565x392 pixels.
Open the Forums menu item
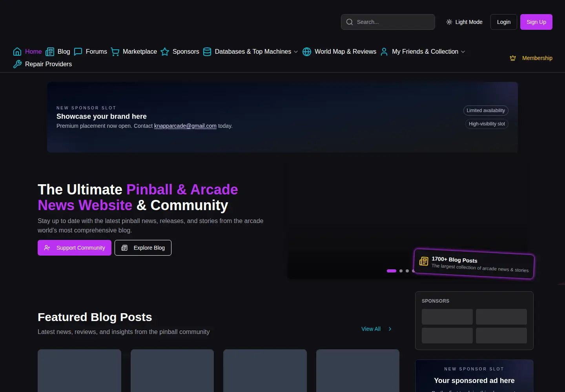pyautogui.click(x=91, y=52)
